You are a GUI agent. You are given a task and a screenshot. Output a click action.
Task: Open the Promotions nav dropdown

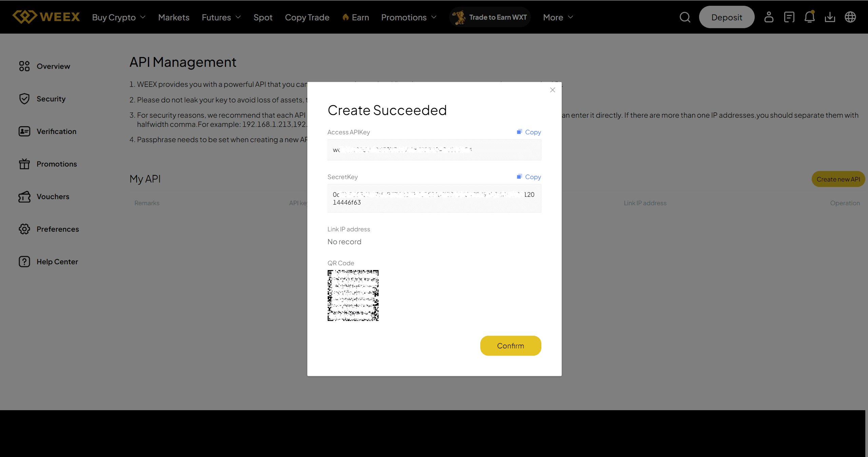[408, 17]
